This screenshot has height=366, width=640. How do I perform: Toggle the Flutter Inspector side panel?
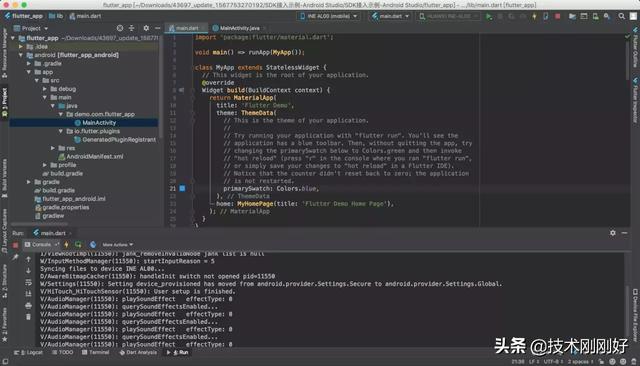(635, 100)
